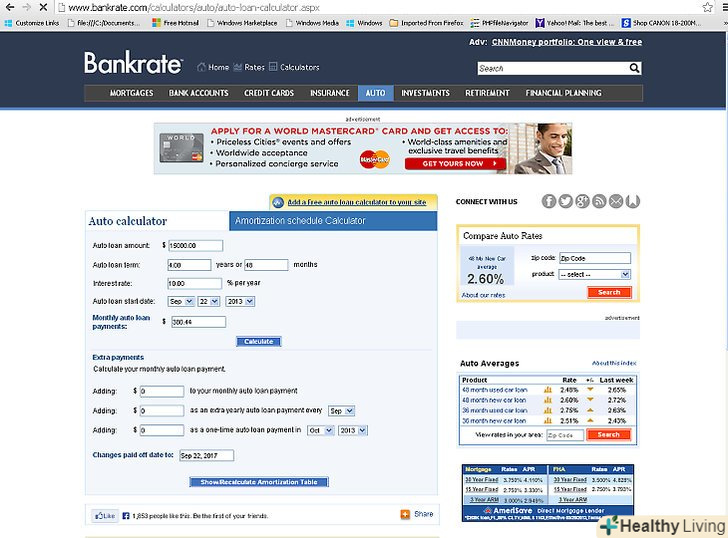The image size is (728, 538).
Task: Click the chart icon for 36 month used car loan
Action: click(x=548, y=410)
